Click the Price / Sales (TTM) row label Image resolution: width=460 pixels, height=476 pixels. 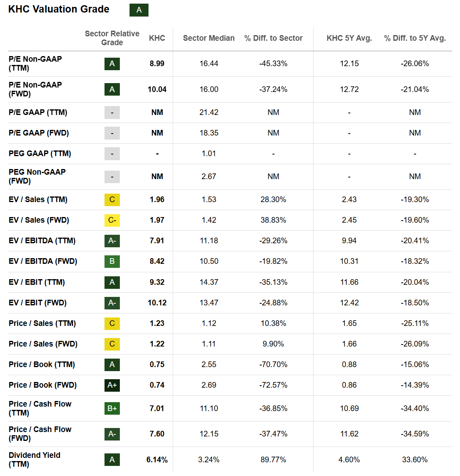click(x=42, y=324)
